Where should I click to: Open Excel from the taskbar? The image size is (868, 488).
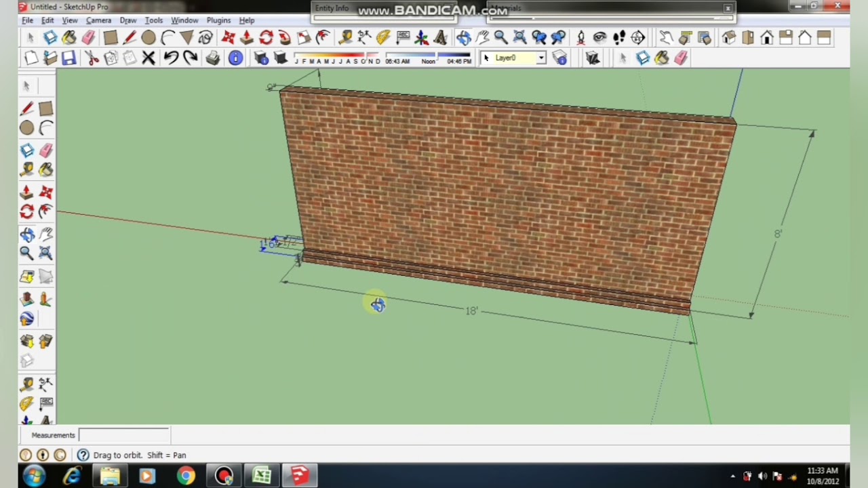[262, 476]
